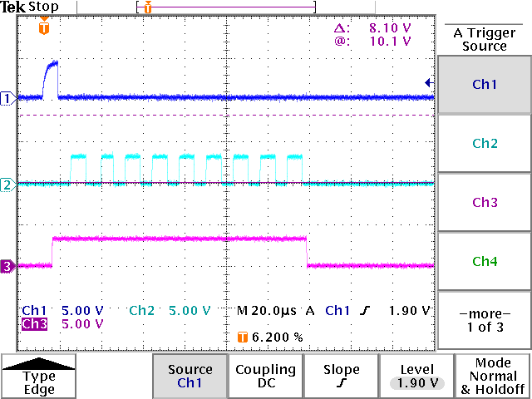Click the orange T icon beside 6.200 %
This screenshot has width=532, height=399.
pos(243,337)
